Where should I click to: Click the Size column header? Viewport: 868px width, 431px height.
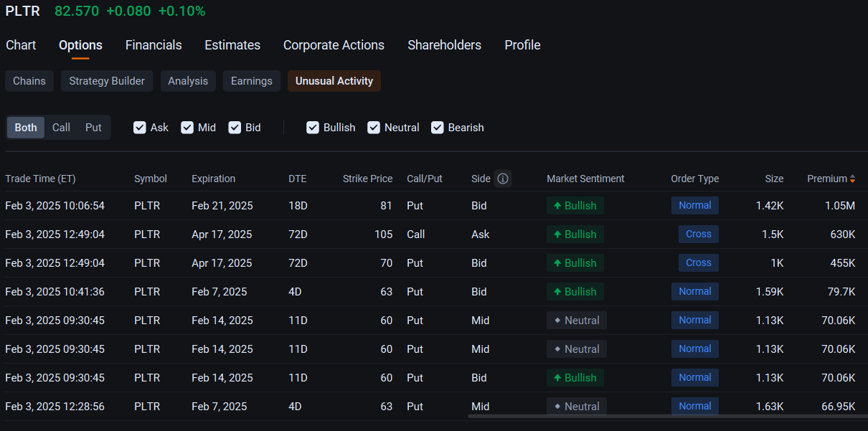[x=774, y=179]
